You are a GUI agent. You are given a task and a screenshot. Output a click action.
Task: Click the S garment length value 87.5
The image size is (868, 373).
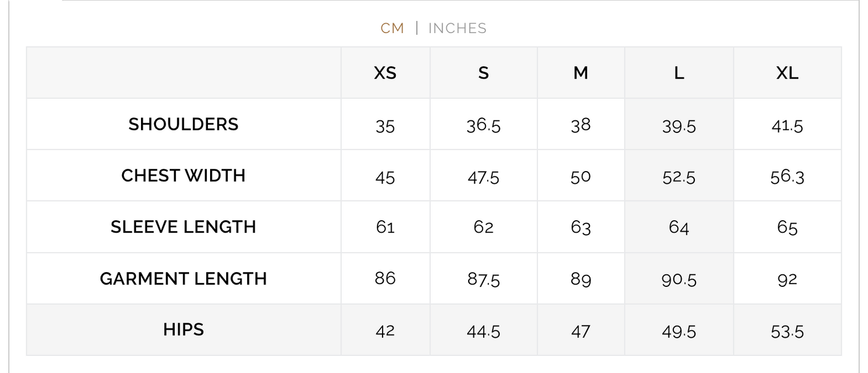click(483, 279)
